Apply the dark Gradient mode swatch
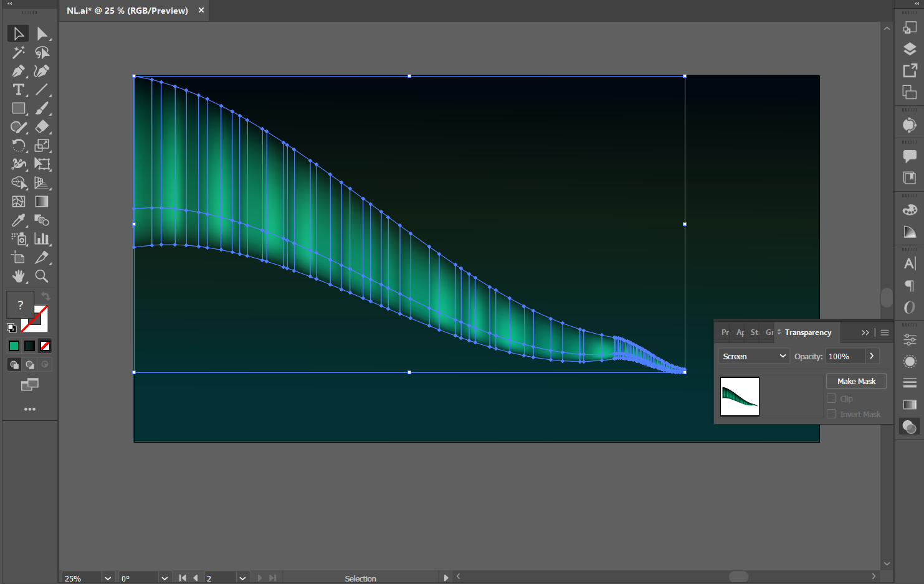 coord(29,346)
